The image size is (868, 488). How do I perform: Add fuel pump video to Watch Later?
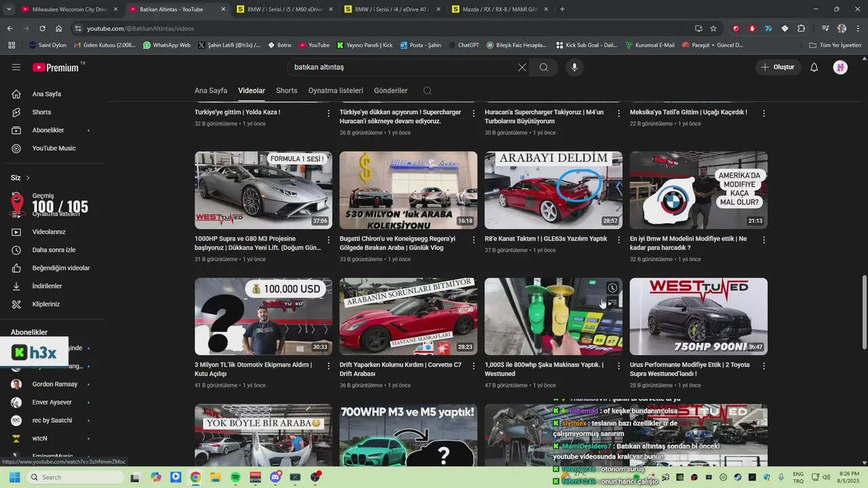coord(612,288)
